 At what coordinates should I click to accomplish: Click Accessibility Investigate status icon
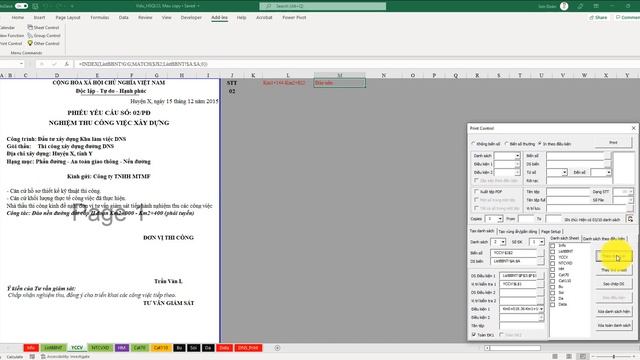tap(65, 356)
